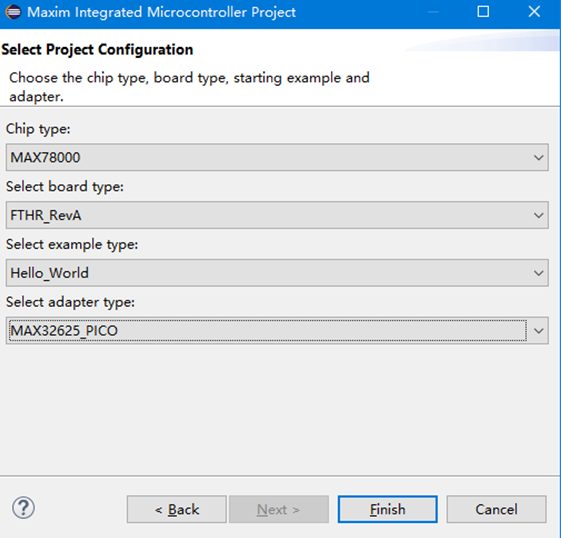Open the adapter type dropdown showing MAX32625_PICO
561x538 pixels.
[x=277, y=331]
